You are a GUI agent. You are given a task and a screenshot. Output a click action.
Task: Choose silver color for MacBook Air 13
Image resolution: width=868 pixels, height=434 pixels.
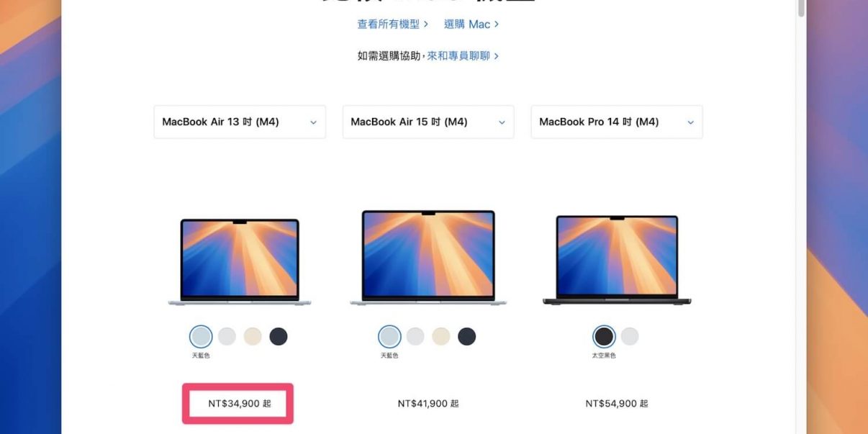[227, 336]
